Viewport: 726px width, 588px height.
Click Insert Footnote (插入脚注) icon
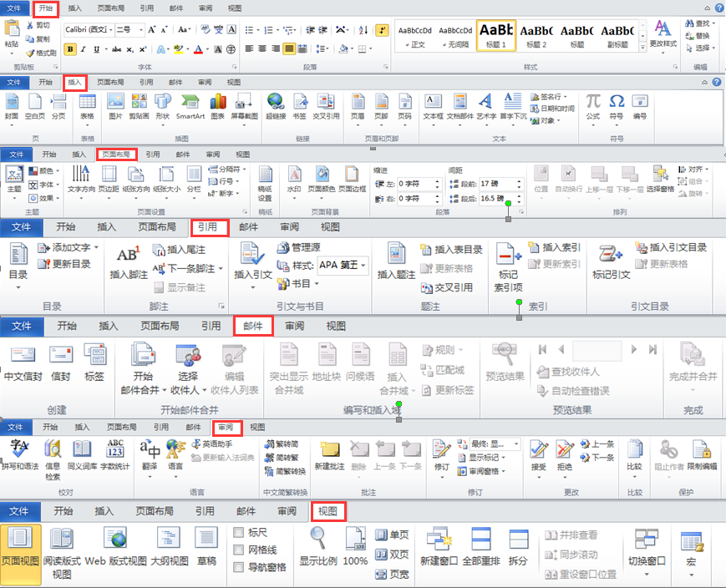click(129, 255)
